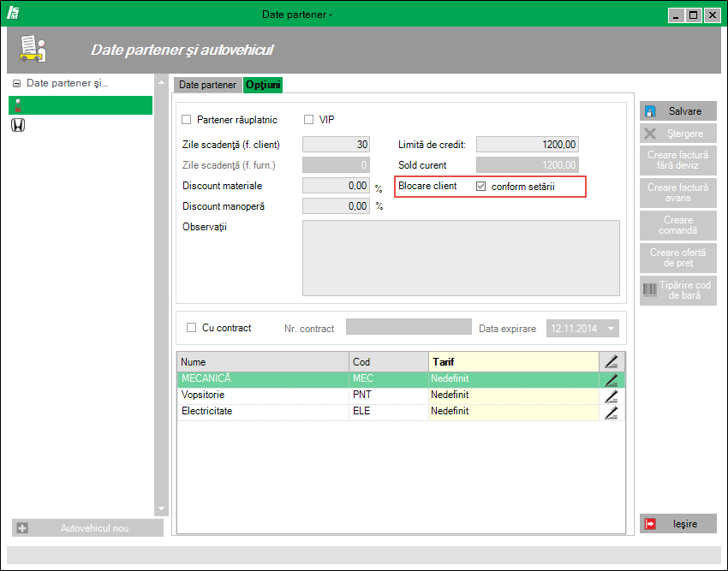This screenshot has width=728, height=571.
Task: Select the partner person icon in sidebar
Action: (x=18, y=105)
